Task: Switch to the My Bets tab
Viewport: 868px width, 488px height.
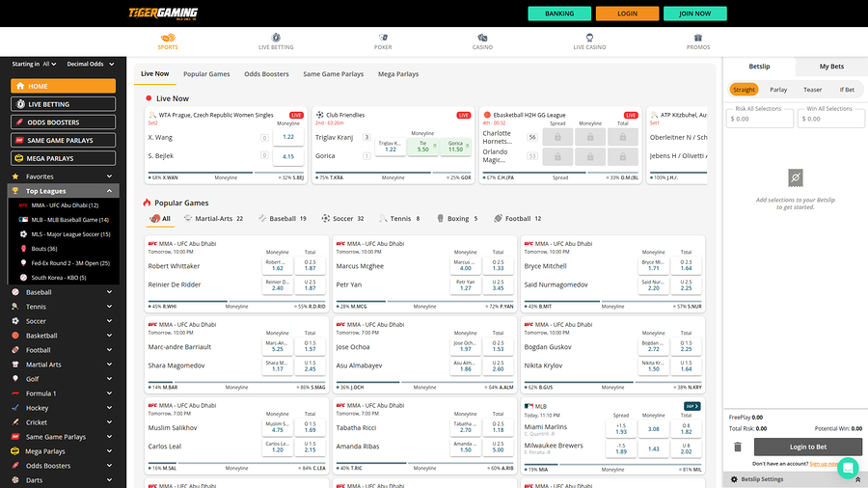Action: (x=830, y=67)
